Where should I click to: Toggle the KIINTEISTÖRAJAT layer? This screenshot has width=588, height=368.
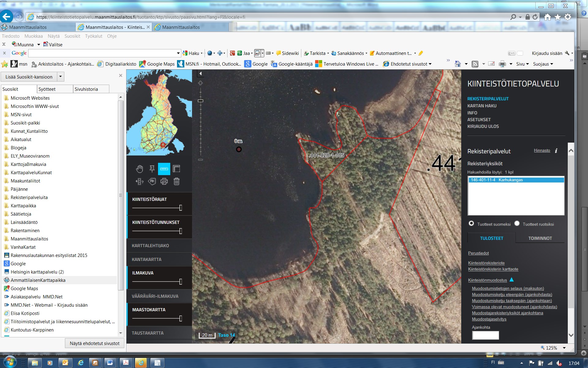pyautogui.click(x=149, y=199)
